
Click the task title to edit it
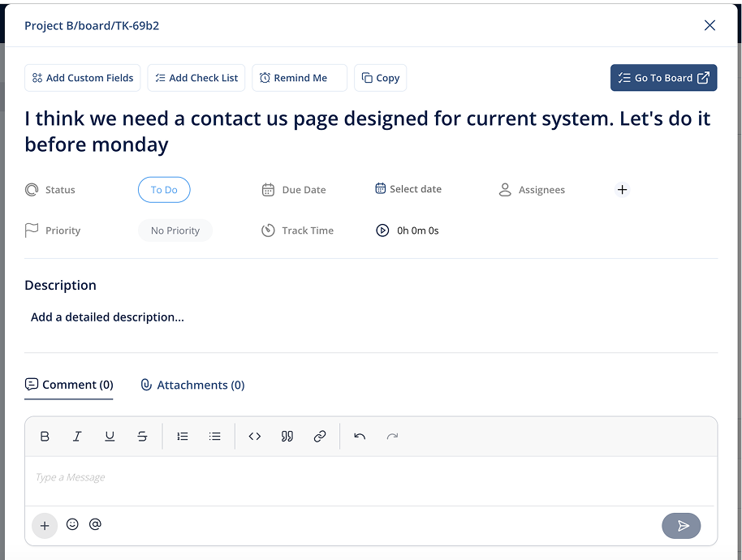pyautogui.click(x=367, y=131)
